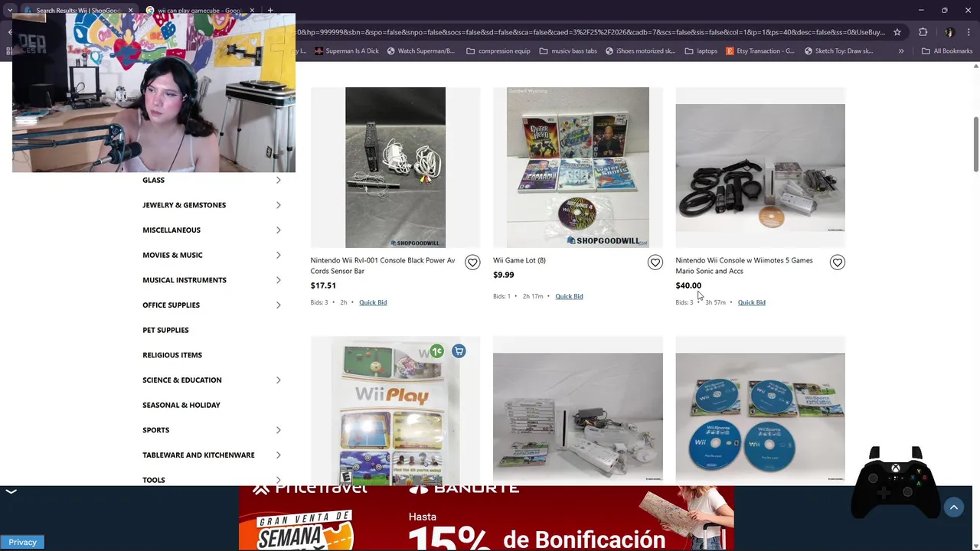Bookmark this page with the star icon
This screenshot has height=551, width=980.
pyautogui.click(x=897, y=32)
